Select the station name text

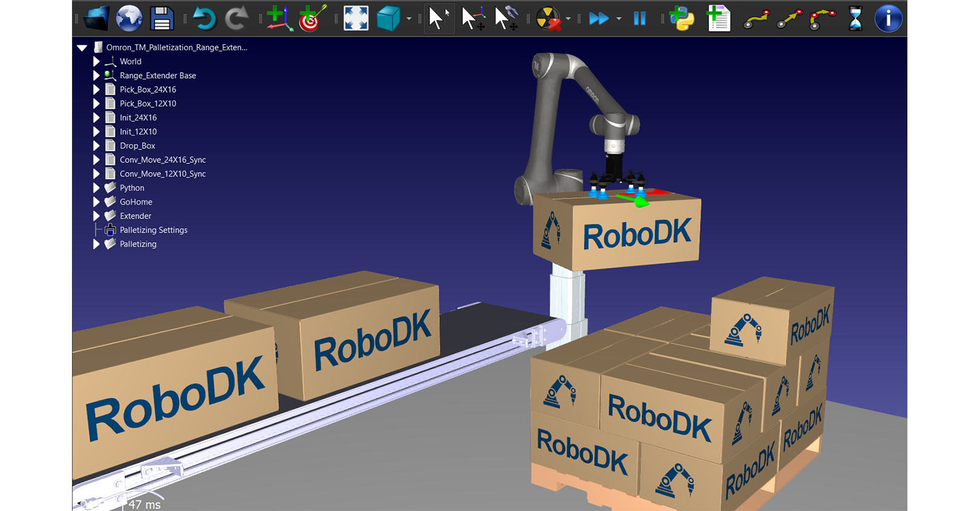[x=177, y=47]
